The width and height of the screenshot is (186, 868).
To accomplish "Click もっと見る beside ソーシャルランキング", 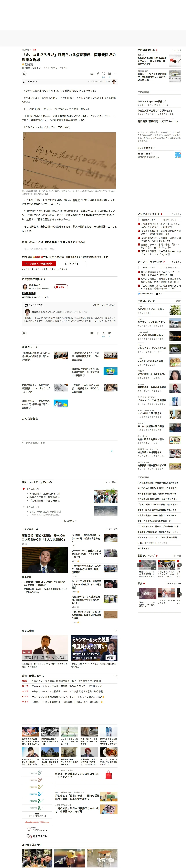I will [176, 262].
